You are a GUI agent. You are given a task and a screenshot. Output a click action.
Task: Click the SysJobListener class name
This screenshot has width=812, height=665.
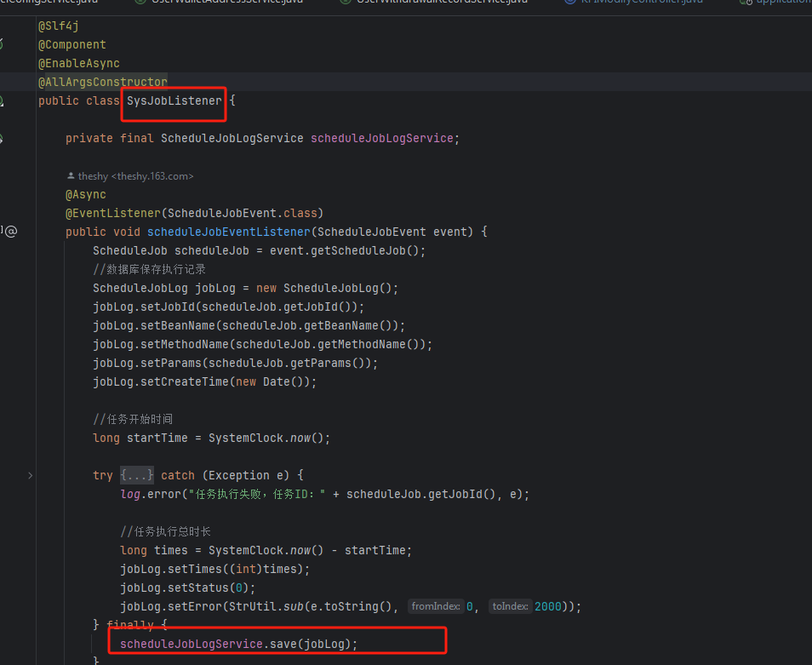tap(174, 100)
